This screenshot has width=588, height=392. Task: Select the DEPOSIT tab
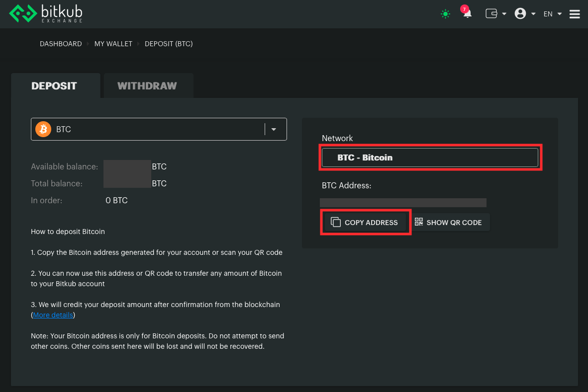pos(56,86)
